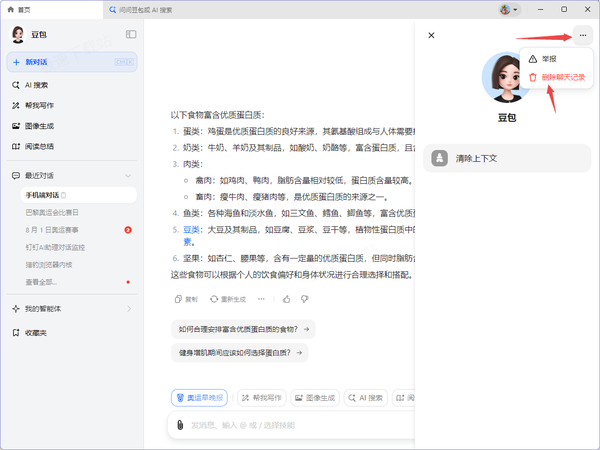Expand 我的智能体 section arrow
600x450 pixels.
click(129, 309)
